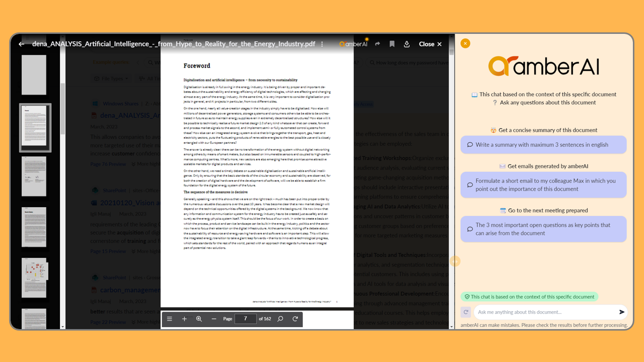Collapse the chat panel with the orange edge handle
Image resolution: width=644 pixels, height=362 pixels.
(x=455, y=261)
